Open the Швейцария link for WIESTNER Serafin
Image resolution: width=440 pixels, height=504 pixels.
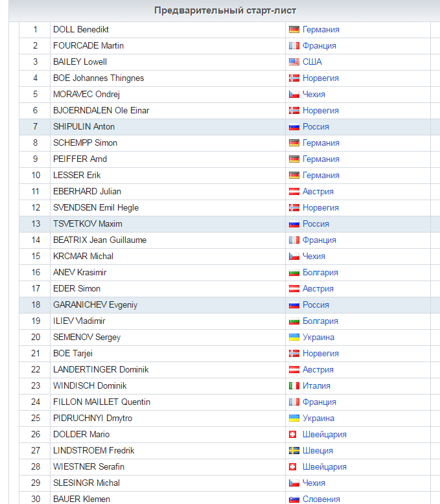pos(324,466)
